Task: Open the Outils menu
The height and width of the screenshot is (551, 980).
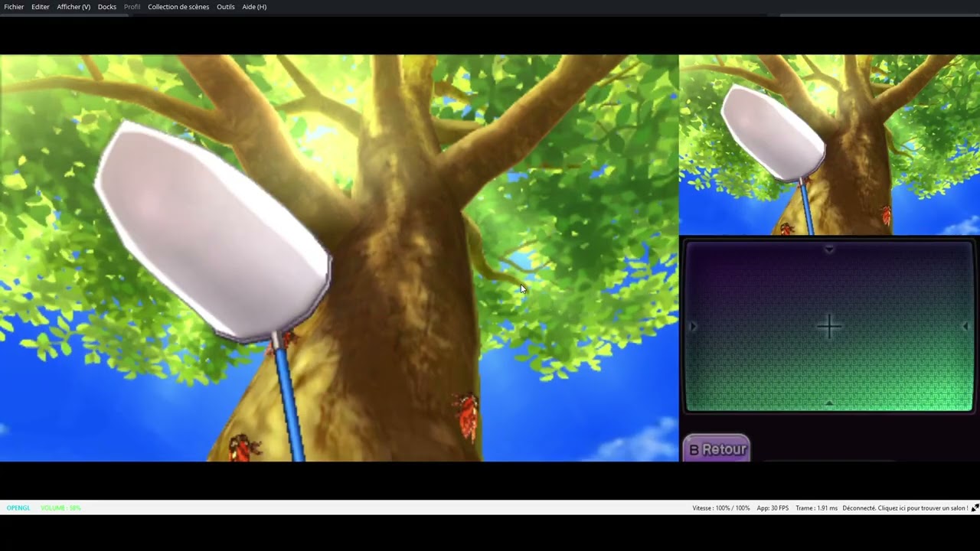Action: tap(226, 7)
